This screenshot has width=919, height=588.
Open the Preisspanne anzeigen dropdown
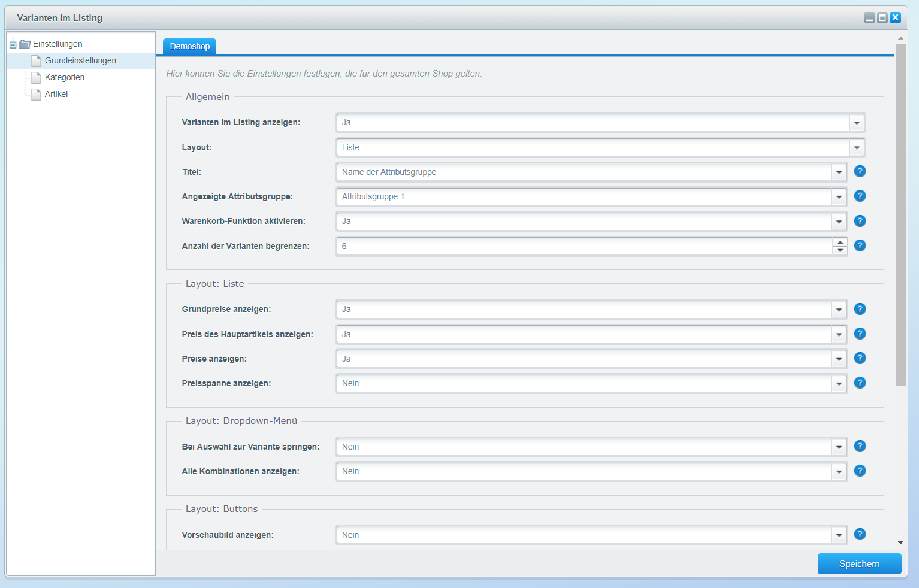839,384
